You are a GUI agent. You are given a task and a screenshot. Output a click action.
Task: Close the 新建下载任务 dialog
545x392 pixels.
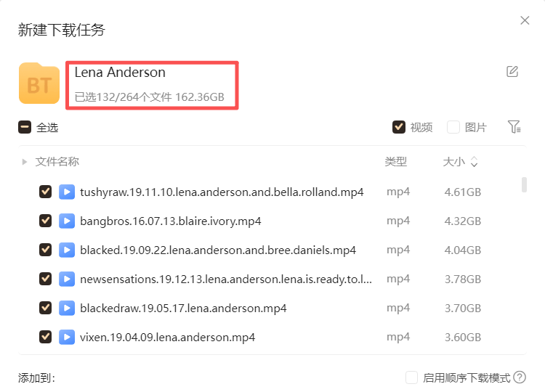tap(525, 20)
